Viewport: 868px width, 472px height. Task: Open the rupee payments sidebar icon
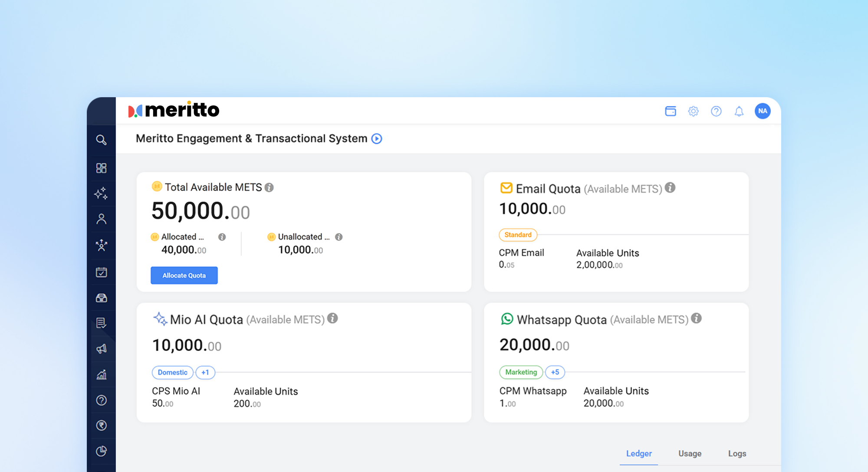tap(101, 426)
